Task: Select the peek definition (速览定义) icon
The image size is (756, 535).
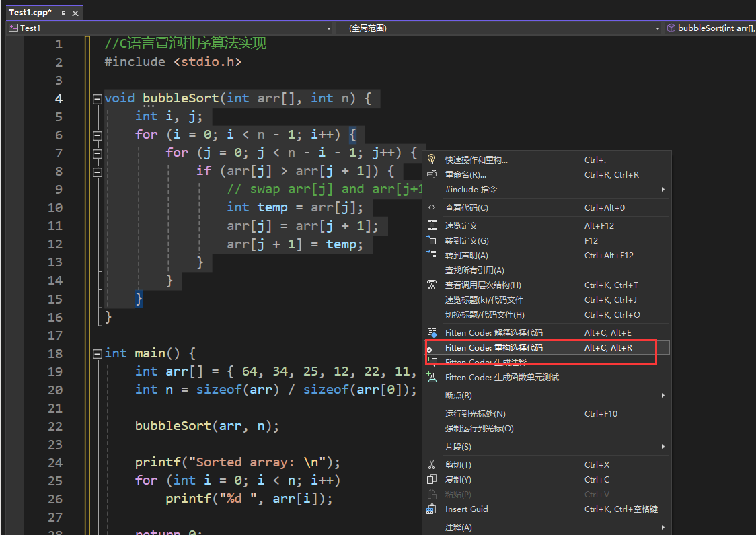Action: 430,225
